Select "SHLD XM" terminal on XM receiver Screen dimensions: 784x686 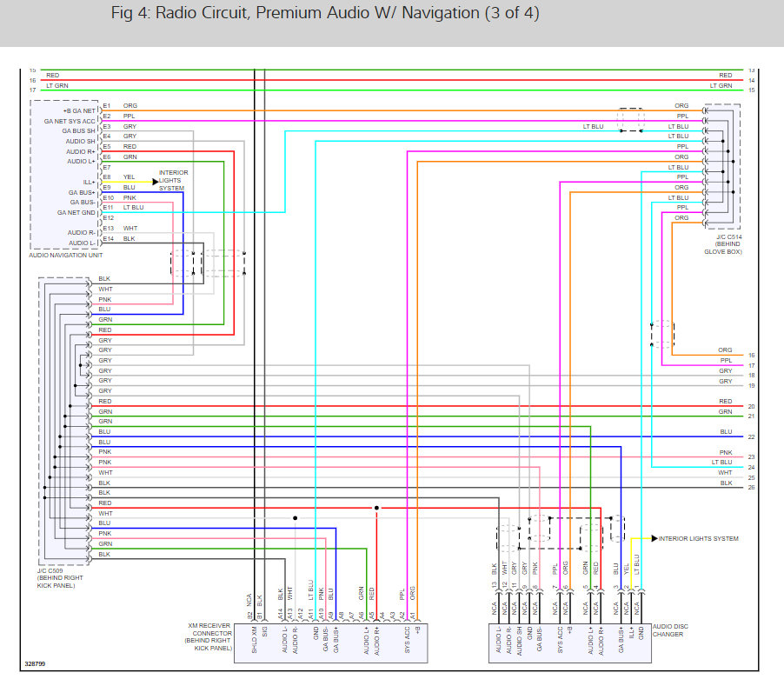(x=254, y=640)
